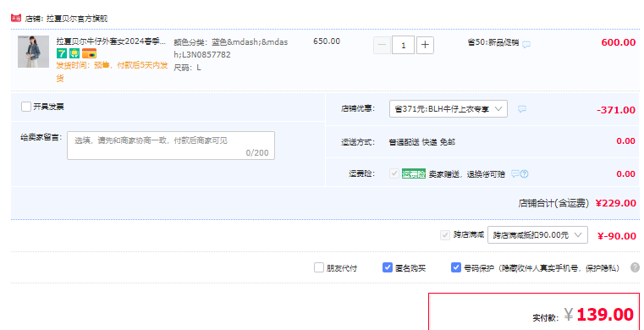Click the 颜色分类 color spec text
The height and width of the screenshot is (330, 644).
pyautogui.click(x=231, y=48)
